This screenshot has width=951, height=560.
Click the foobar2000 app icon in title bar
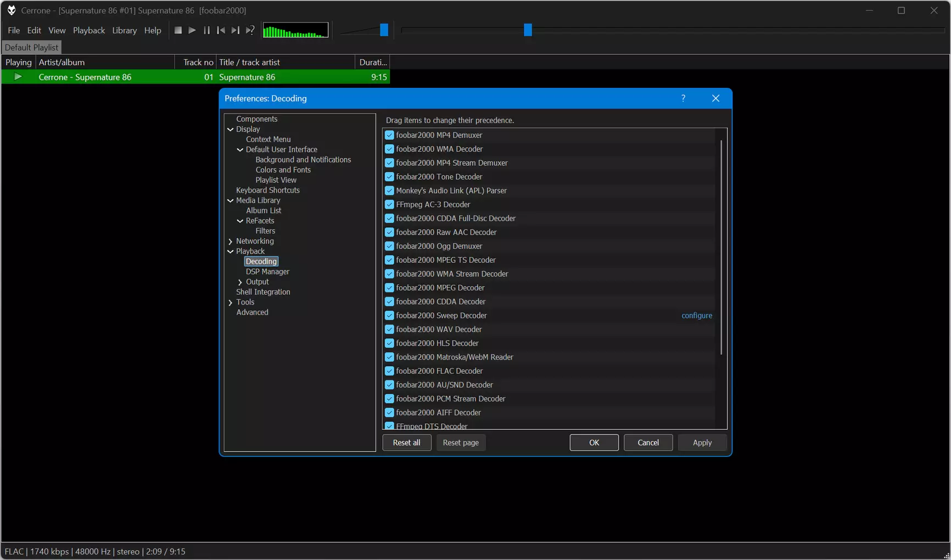pyautogui.click(x=11, y=10)
